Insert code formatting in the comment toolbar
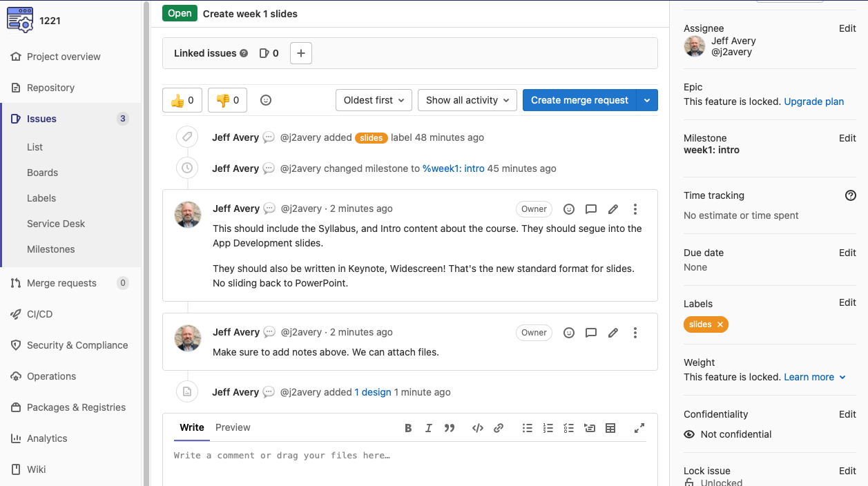 477,428
